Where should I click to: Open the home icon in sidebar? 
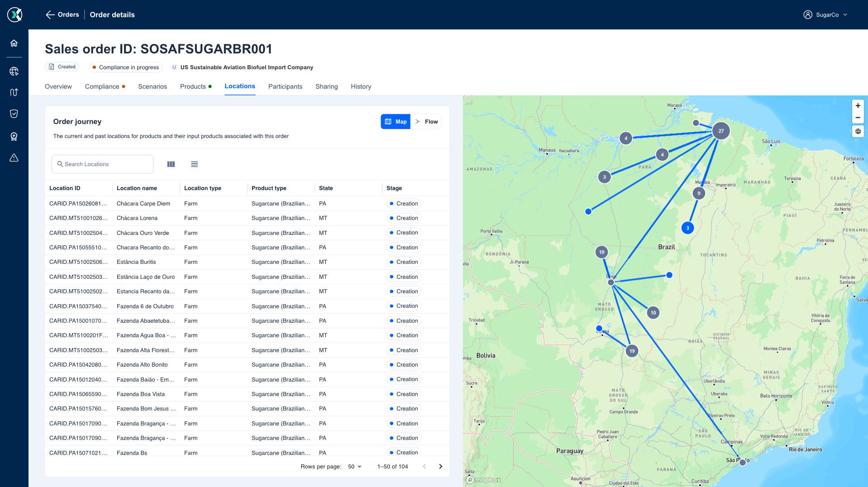[x=14, y=43]
